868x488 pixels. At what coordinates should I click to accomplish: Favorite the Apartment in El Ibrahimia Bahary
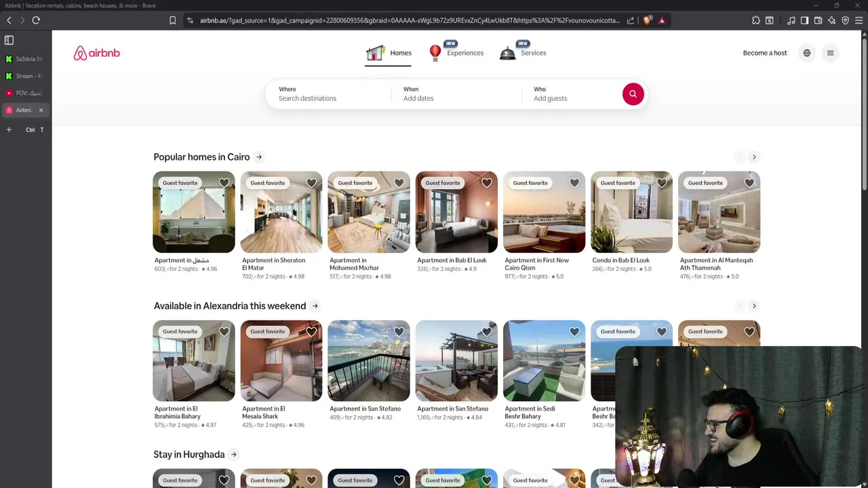[x=224, y=331]
